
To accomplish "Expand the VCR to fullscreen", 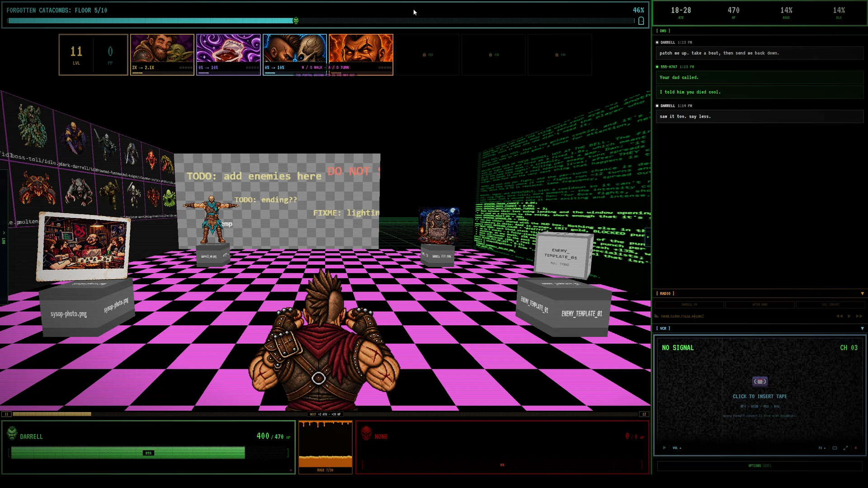I will (x=845, y=448).
